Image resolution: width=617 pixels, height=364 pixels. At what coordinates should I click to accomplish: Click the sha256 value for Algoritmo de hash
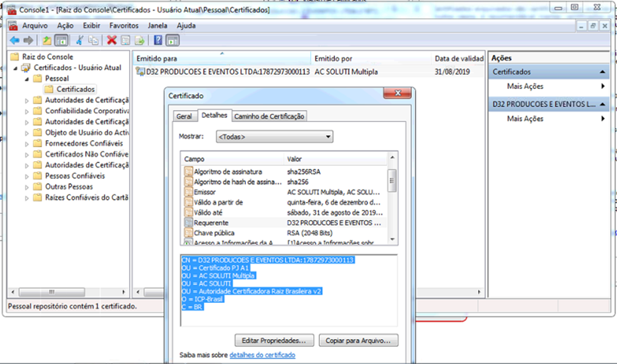(x=297, y=182)
